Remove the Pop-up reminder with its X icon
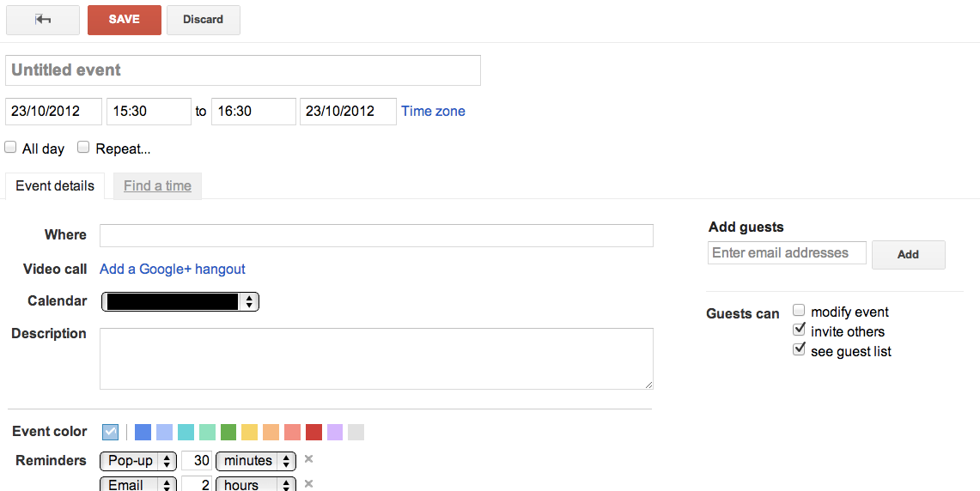The height and width of the screenshot is (491, 980). 308,459
